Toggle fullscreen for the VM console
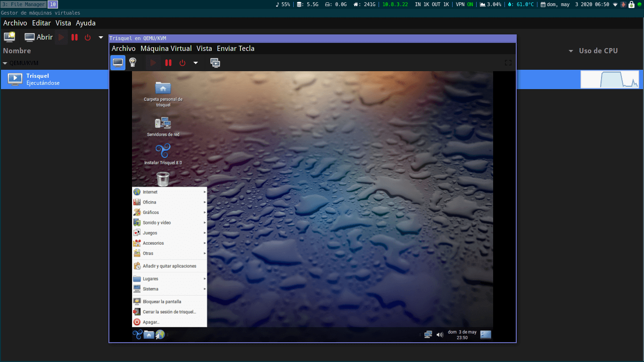The image size is (644, 362). pyautogui.click(x=508, y=63)
